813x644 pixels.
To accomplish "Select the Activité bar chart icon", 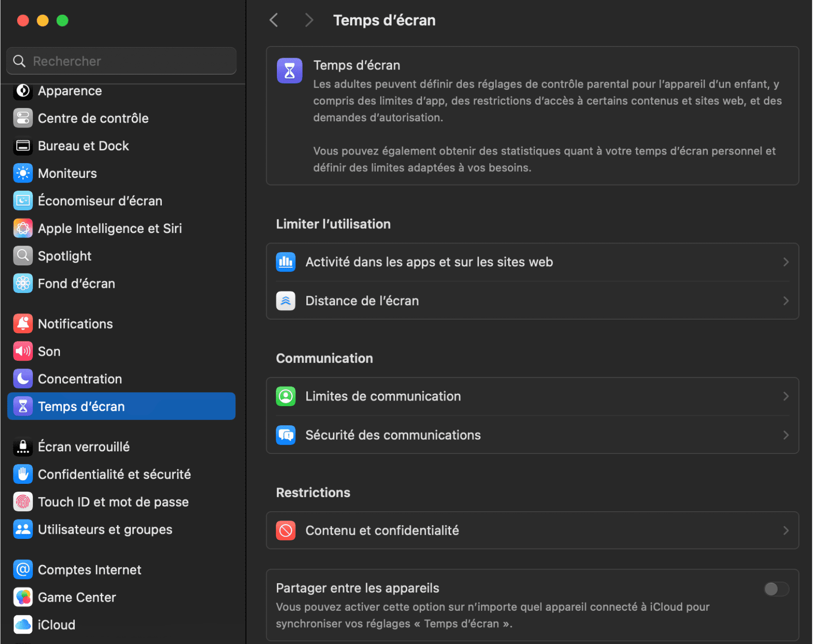I will pos(285,262).
